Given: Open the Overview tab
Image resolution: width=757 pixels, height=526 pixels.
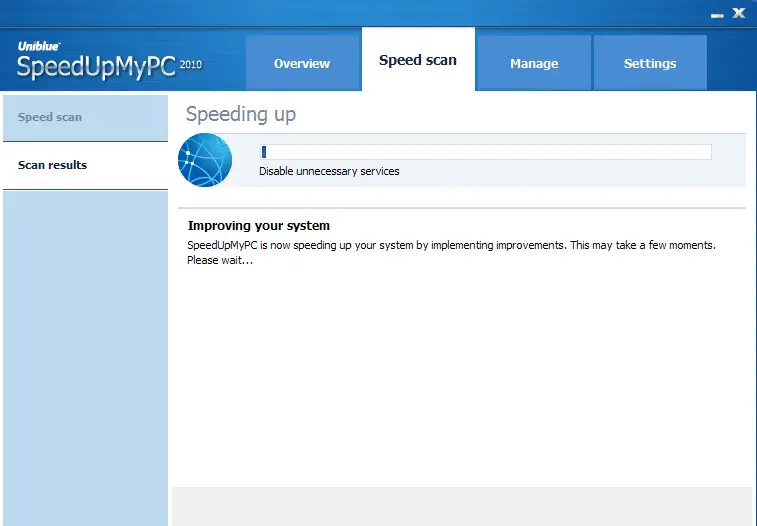Looking at the screenshot, I should [303, 63].
